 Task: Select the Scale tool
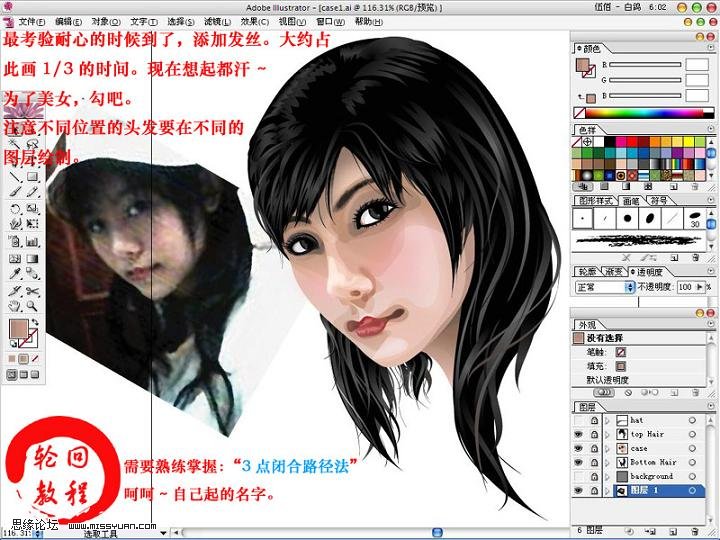click(32, 209)
